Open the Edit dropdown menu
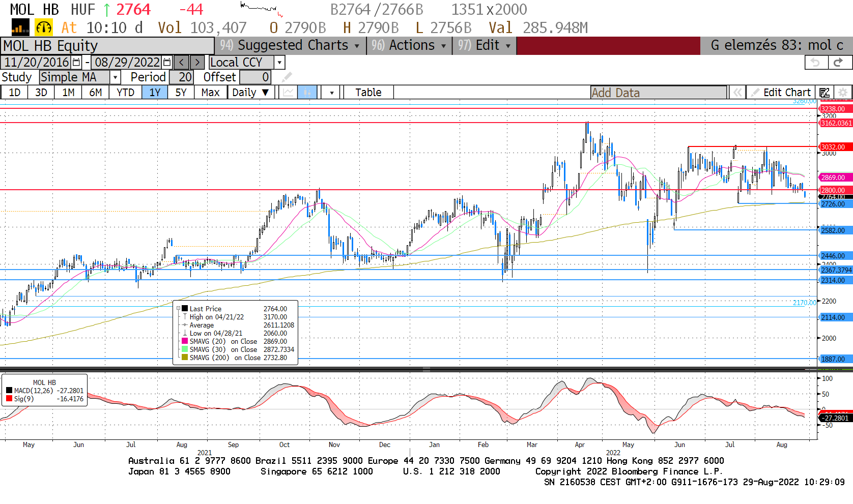Image resolution: width=853 pixels, height=504 pixels. pos(484,45)
